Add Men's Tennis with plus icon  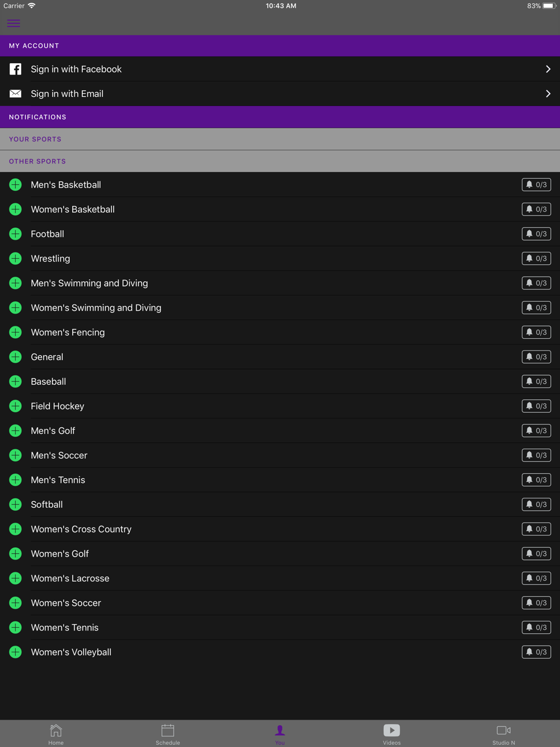[16, 480]
